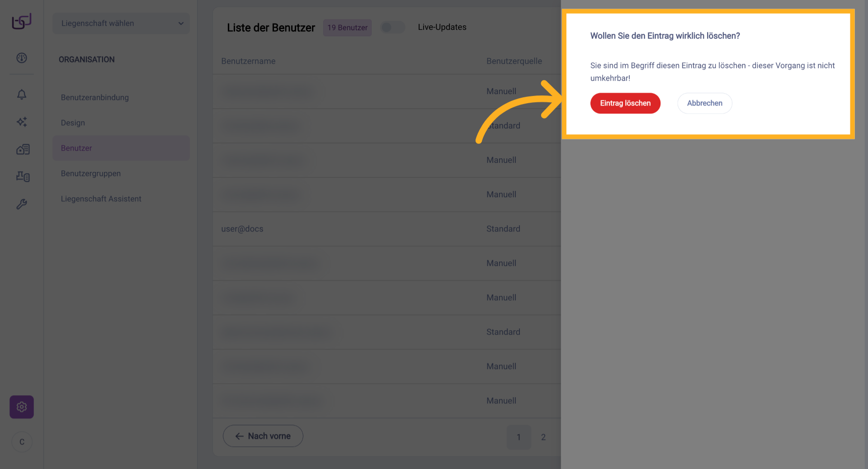The width and height of the screenshot is (868, 469).
Task: Open notifications bell icon
Action: click(x=22, y=95)
